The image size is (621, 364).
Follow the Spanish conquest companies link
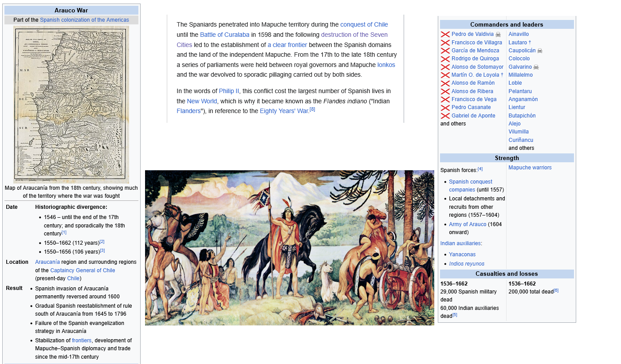coord(471,186)
